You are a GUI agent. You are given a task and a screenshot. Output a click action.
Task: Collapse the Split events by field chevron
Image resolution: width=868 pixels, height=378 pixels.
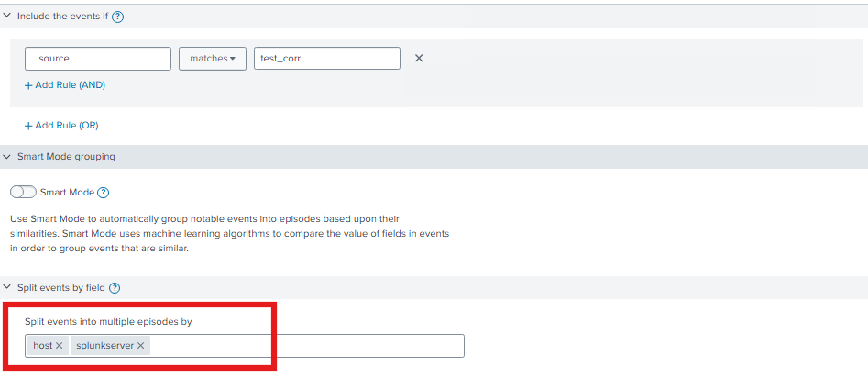(7, 288)
